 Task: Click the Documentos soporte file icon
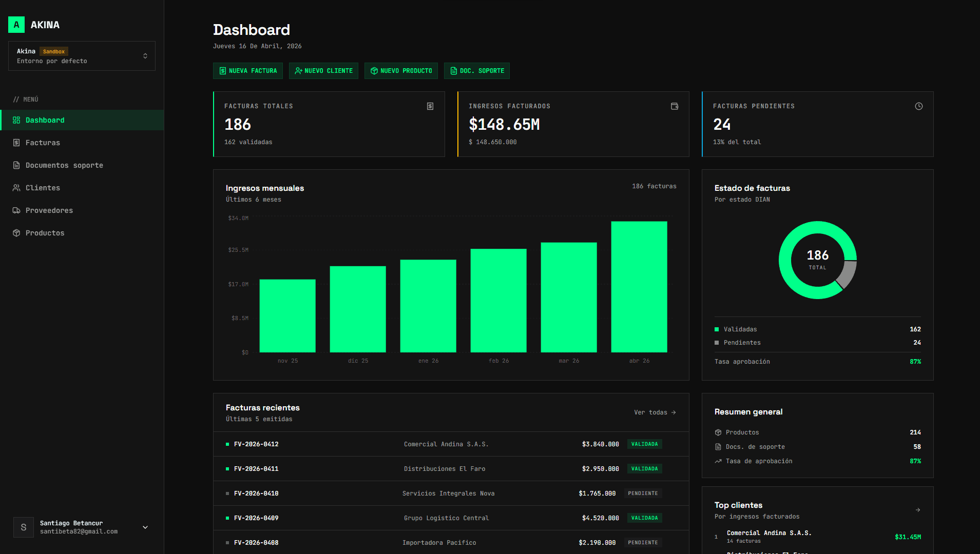16,165
